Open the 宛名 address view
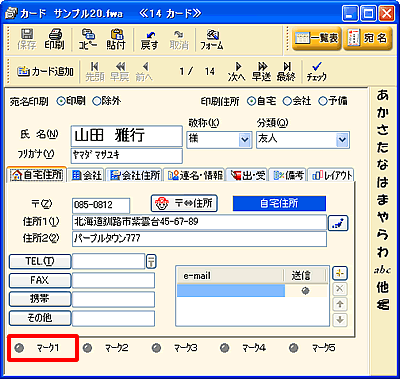 point(368,39)
